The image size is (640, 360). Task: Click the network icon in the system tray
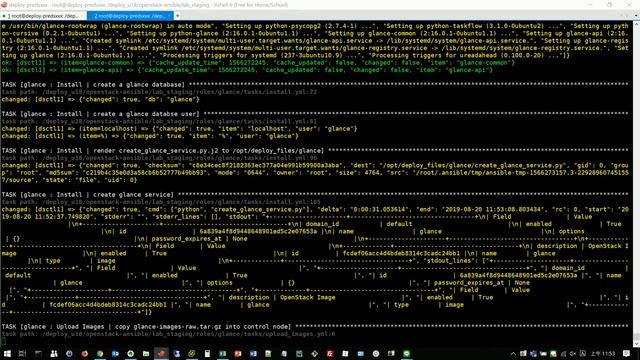pyautogui.click(x=563, y=353)
